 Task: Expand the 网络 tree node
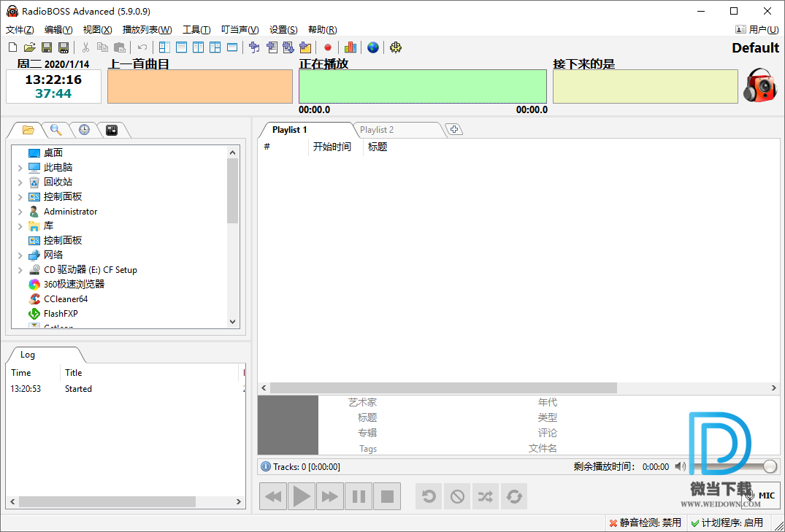pos(20,255)
